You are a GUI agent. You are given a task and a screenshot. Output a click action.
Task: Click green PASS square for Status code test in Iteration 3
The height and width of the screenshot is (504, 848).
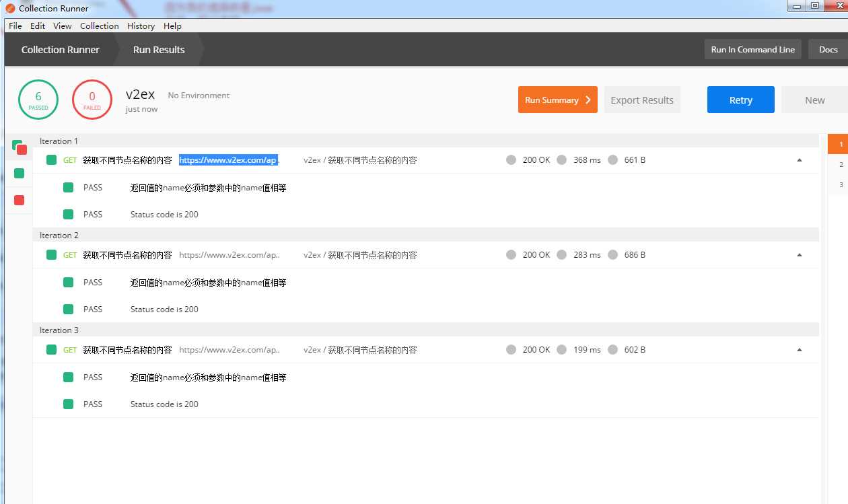68,404
